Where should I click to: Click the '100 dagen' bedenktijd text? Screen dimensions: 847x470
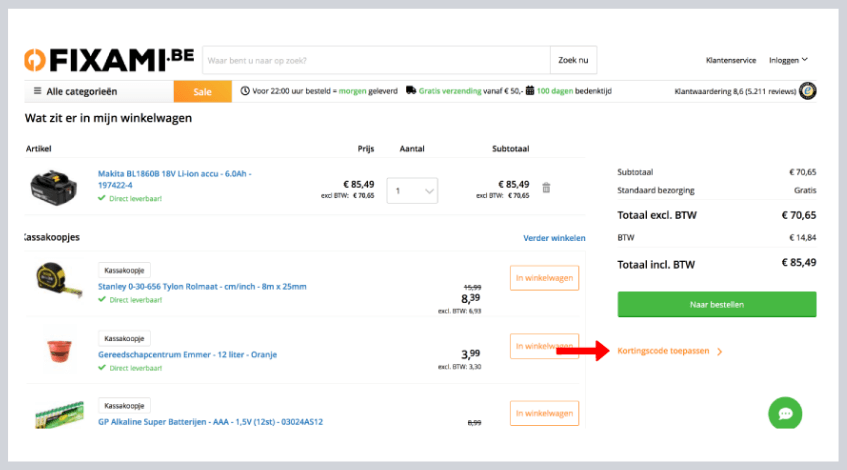coord(555,91)
